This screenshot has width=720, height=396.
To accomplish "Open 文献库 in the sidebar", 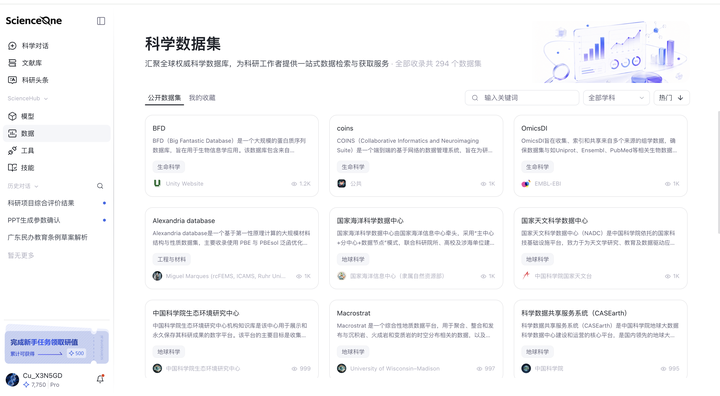I will pos(25,63).
